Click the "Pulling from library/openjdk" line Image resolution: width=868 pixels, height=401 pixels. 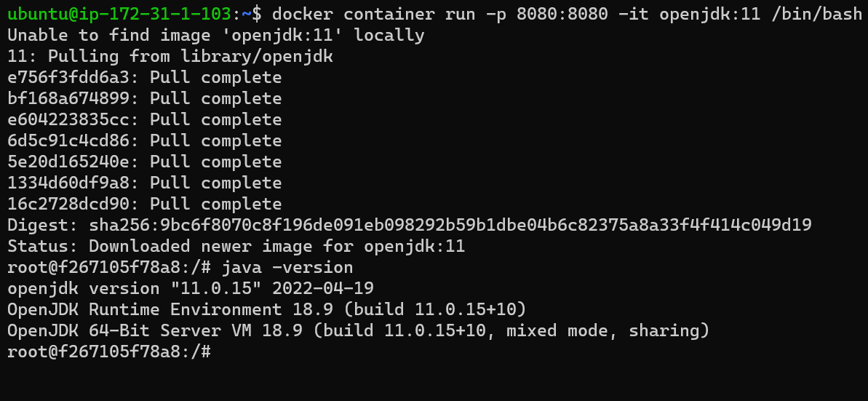(x=170, y=56)
